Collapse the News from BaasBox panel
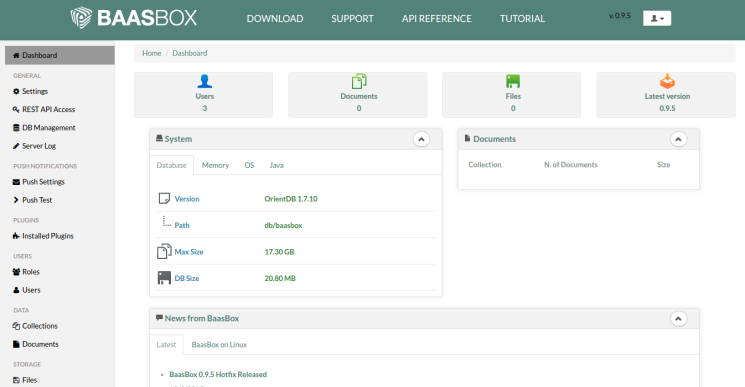This screenshot has width=745, height=387. [x=678, y=319]
